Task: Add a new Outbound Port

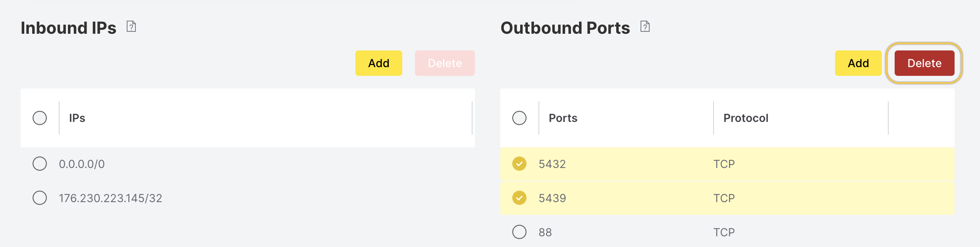Action: [858, 63]
